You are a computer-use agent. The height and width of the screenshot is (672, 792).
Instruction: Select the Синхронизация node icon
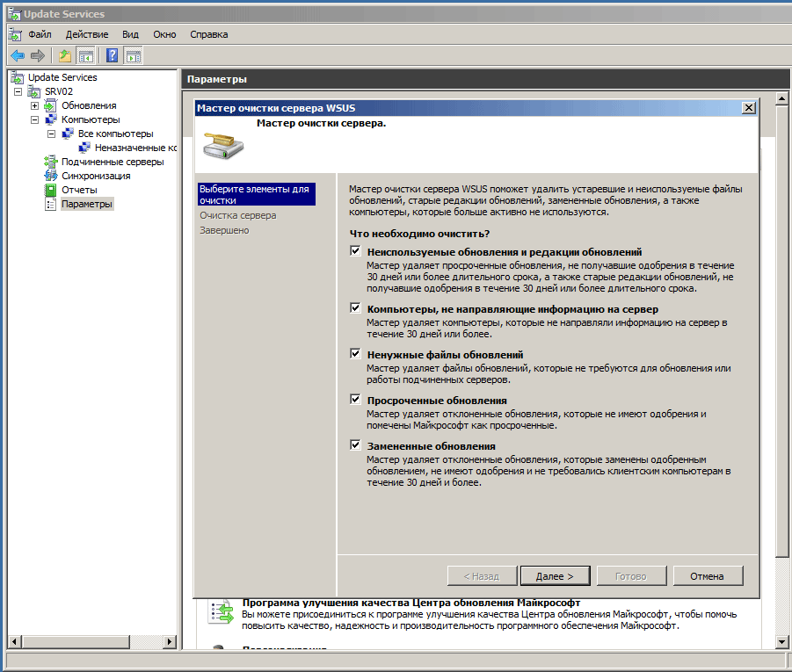(x=51, y=176)
